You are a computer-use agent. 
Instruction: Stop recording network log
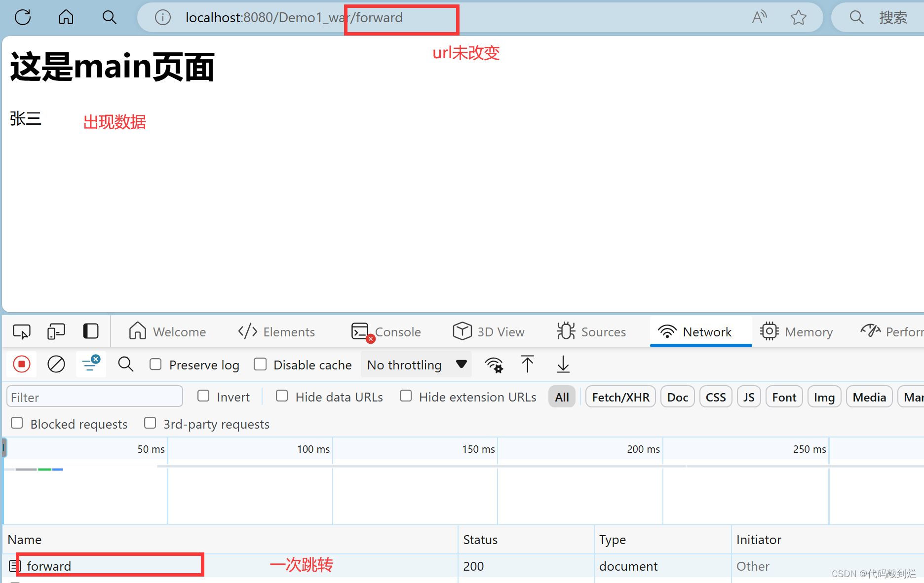coord(22,364)
